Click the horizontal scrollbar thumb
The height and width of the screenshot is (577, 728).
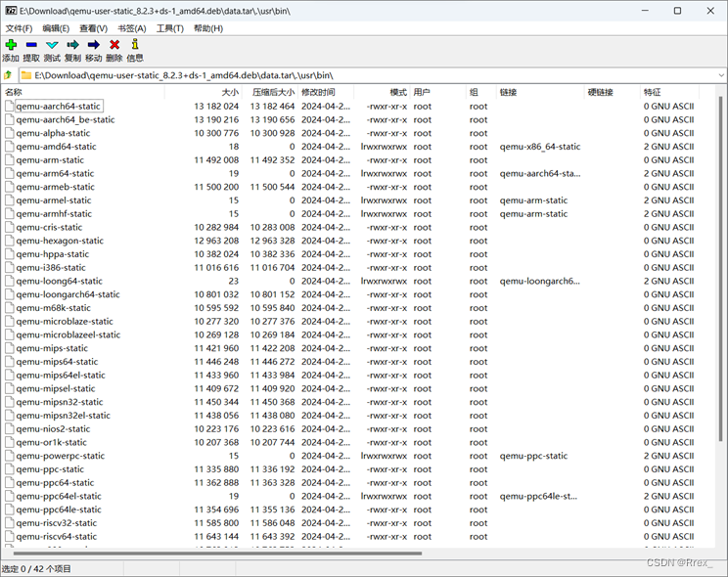(217, 554)
